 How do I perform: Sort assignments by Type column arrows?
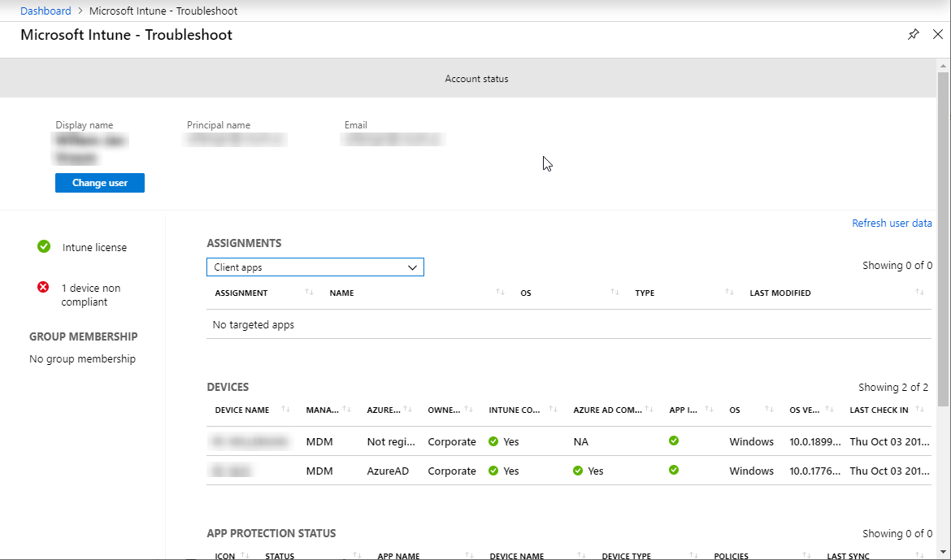point(729,293)
